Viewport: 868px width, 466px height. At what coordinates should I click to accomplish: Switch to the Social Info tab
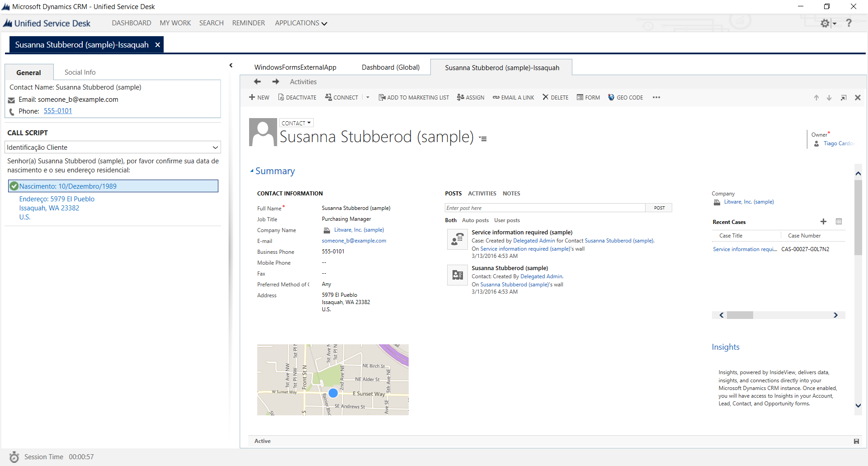80,72
